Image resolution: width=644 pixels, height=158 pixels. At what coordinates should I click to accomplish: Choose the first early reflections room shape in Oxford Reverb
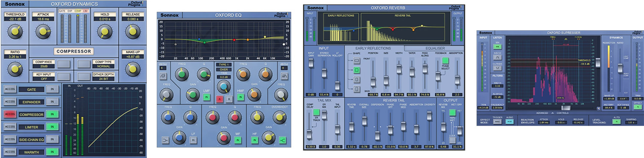point(357,61)
